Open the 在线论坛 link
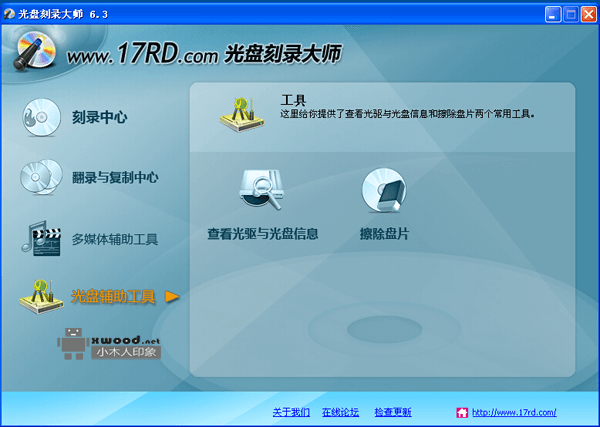600x427 pixels. tap(341, 412)
